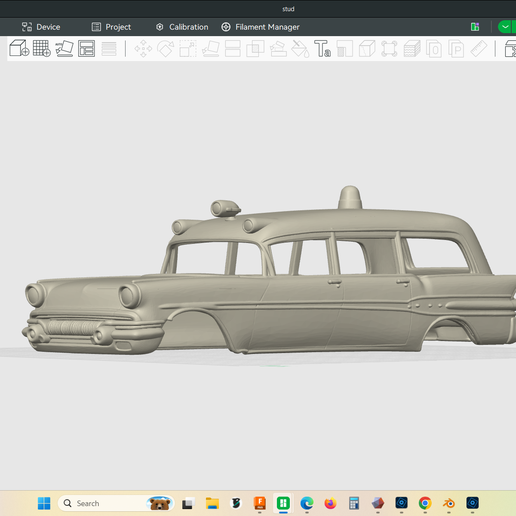Click the green Bambu Studio taskbar icon

pyautogui.click(x=283, y=503)
